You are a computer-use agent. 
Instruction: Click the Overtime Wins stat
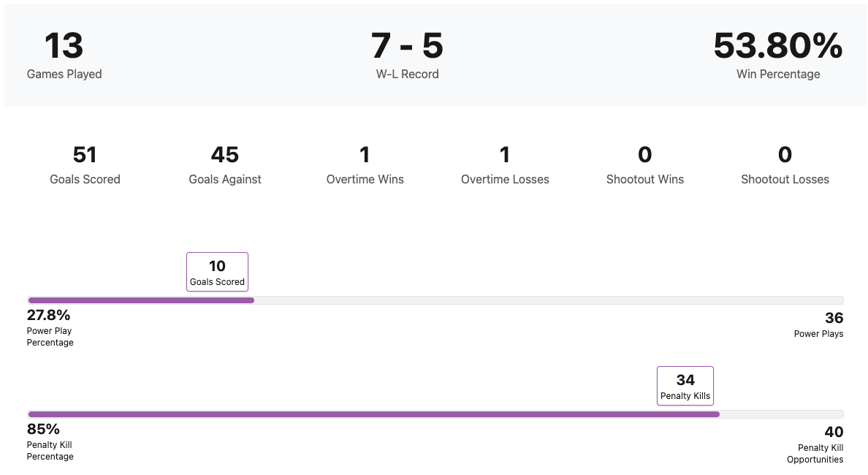click(365, 165)
